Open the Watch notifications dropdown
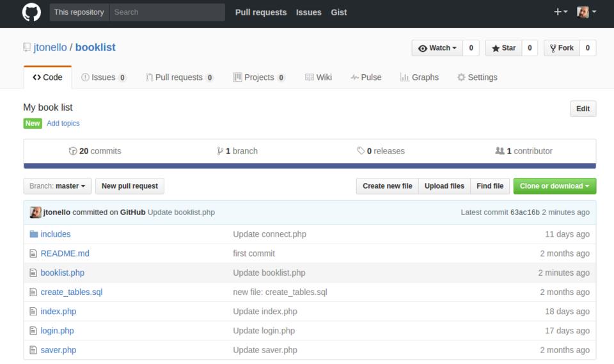 coord(437,48)
